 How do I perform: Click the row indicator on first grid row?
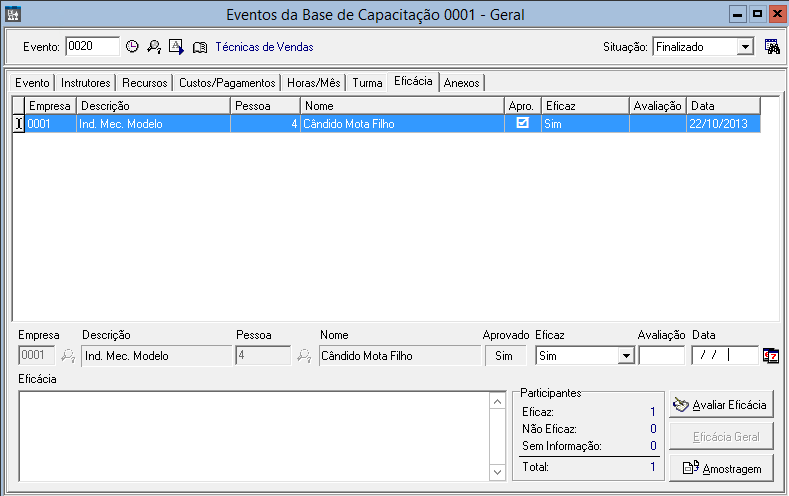tap(18, 124)
